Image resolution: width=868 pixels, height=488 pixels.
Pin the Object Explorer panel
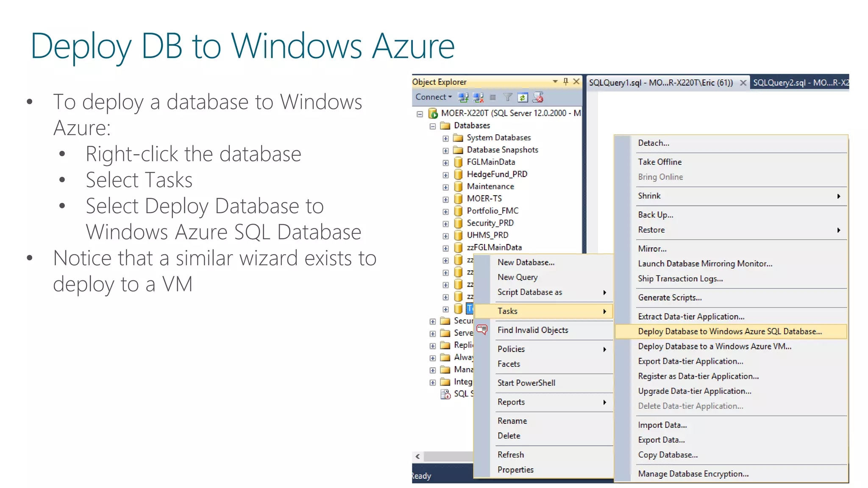pyautogui.click(x=565, y=81)
